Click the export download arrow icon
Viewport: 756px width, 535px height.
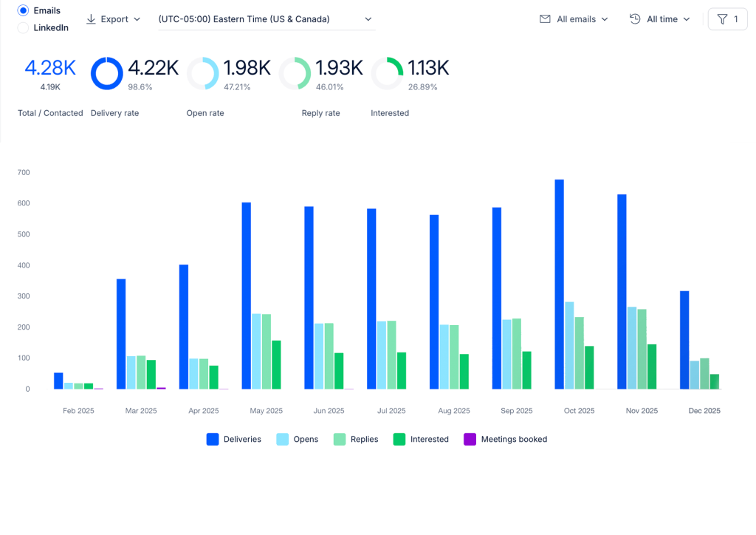pos(91,19)
